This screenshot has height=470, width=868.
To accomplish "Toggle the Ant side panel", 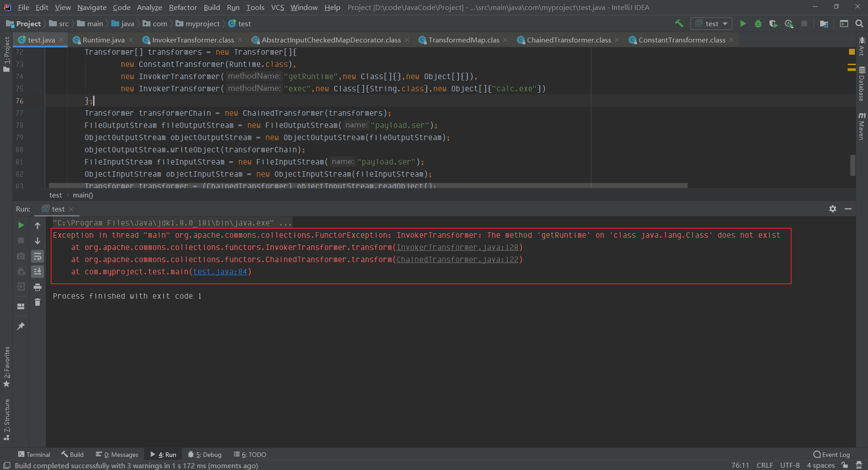I will (x=862, y=46).
